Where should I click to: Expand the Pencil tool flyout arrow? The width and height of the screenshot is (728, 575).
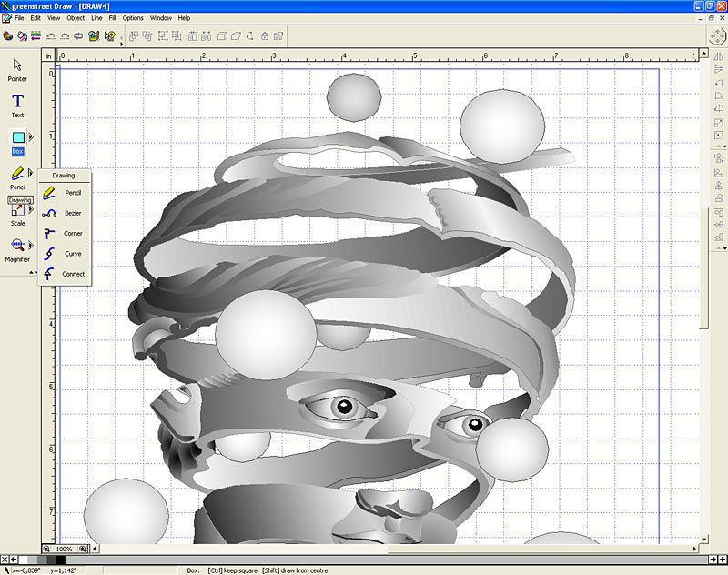[x=31, y=173]
